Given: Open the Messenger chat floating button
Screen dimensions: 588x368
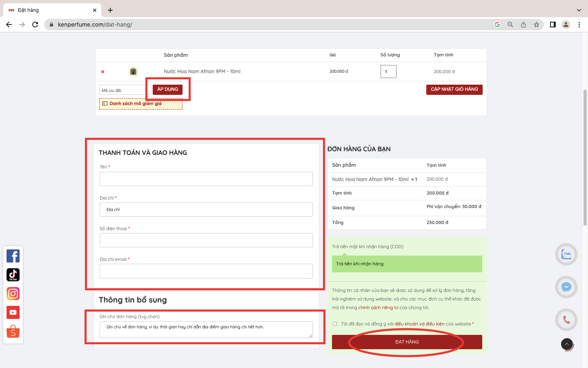Looking at the screenshot, I should click(x=566, y=287).
